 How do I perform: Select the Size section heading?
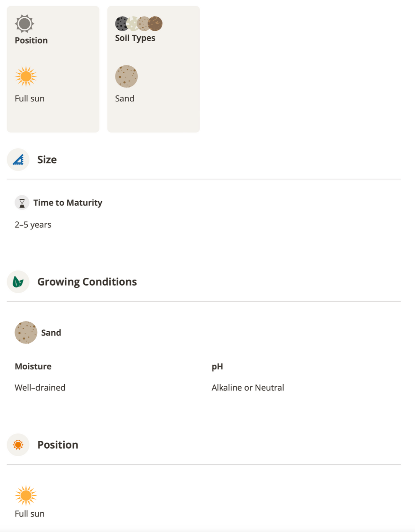[x=47, y=159]
